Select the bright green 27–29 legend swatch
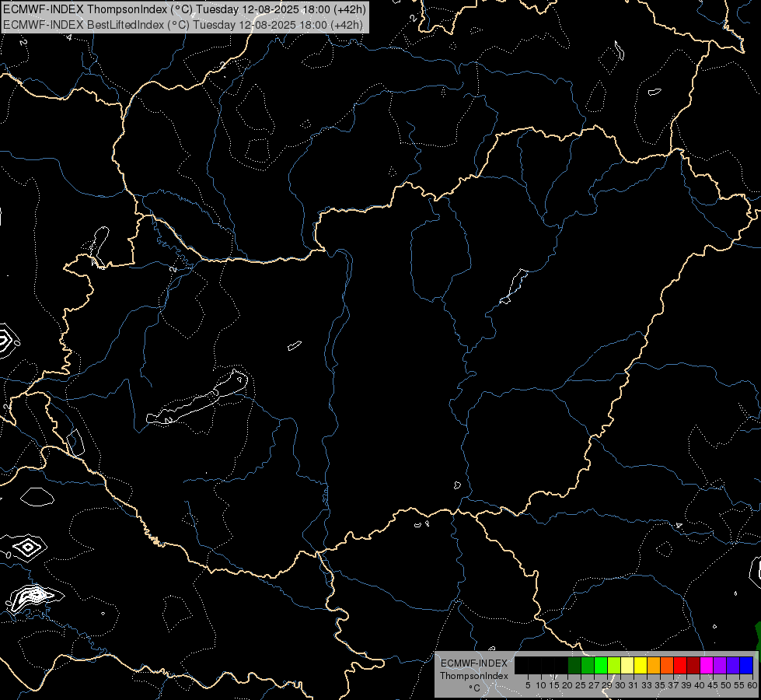The image size is (761, 700). tap(601, 666)
